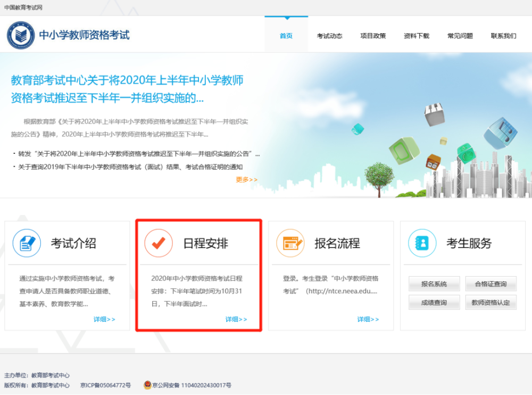Click the 中国教育考试网 link at top
532x395 pixels.
[23, 7]
